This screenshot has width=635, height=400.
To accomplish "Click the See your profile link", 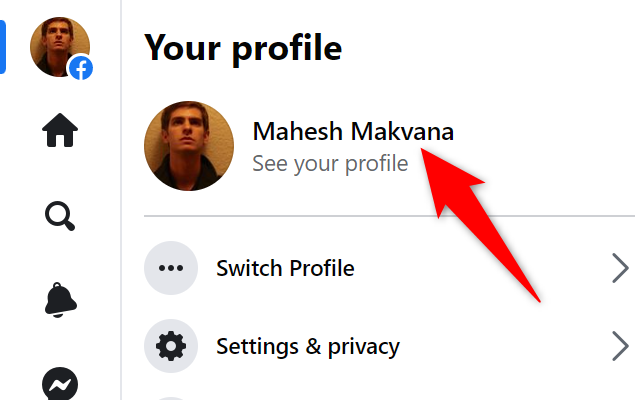I will (330, 163).
